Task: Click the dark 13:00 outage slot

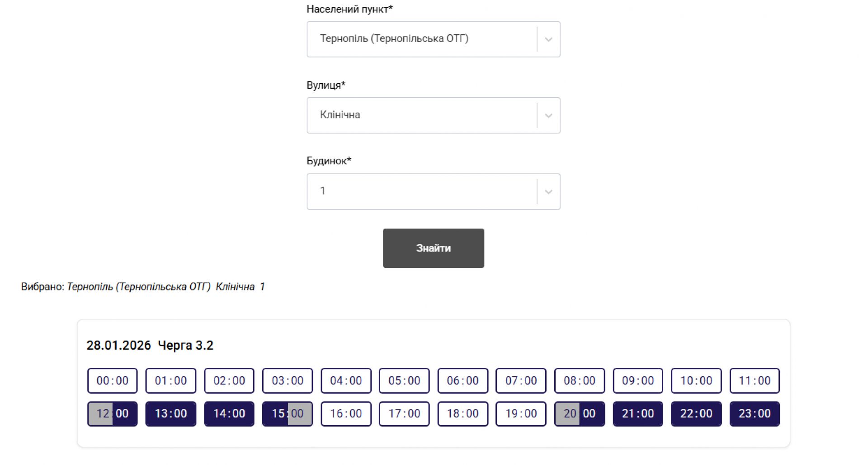Action: click(170, 413)
